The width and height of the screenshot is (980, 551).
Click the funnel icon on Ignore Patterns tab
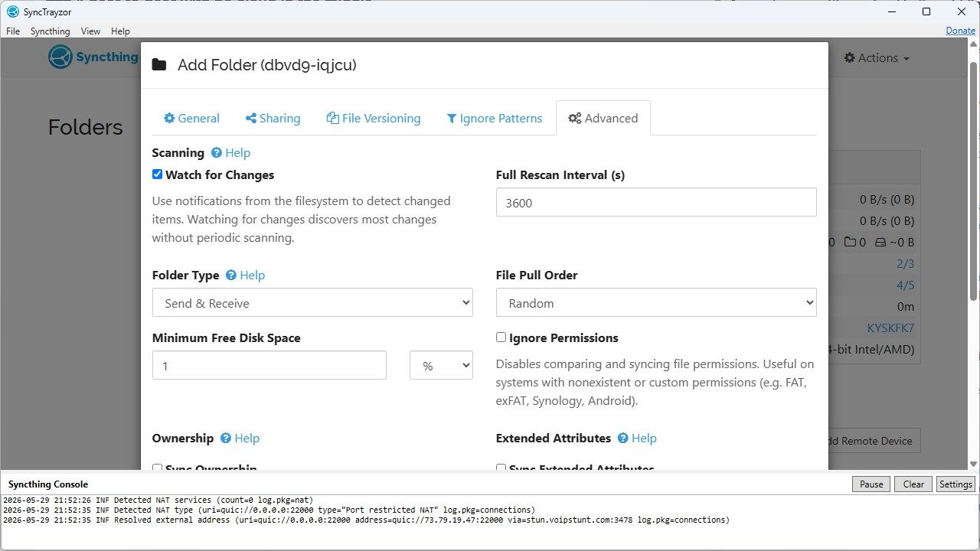452,119
